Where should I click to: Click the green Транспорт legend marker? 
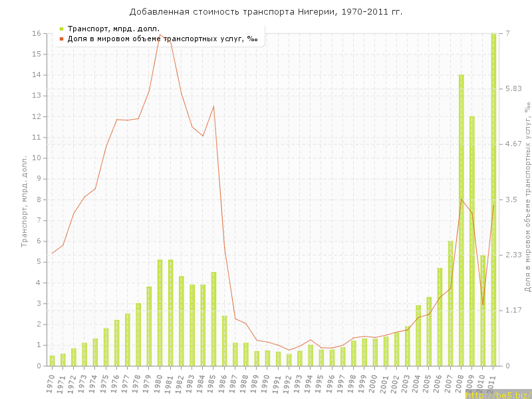(61, 29)
